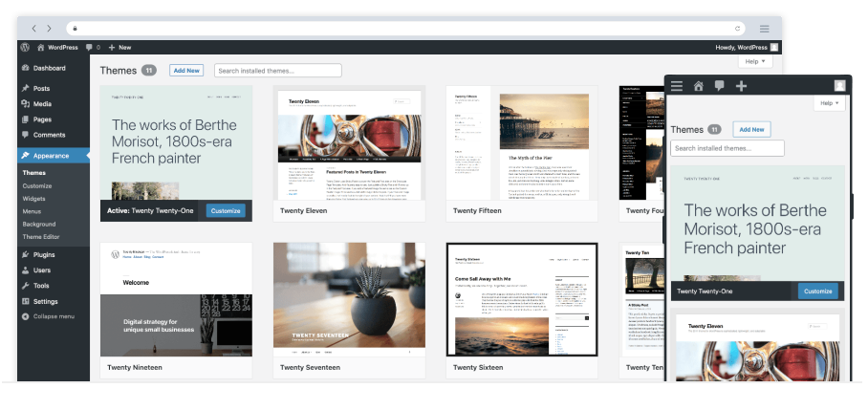The width and height of the screenshot is (868, 410).
Task: Click the user avatar in the mobile toolbar
Action: click(839, 86)
